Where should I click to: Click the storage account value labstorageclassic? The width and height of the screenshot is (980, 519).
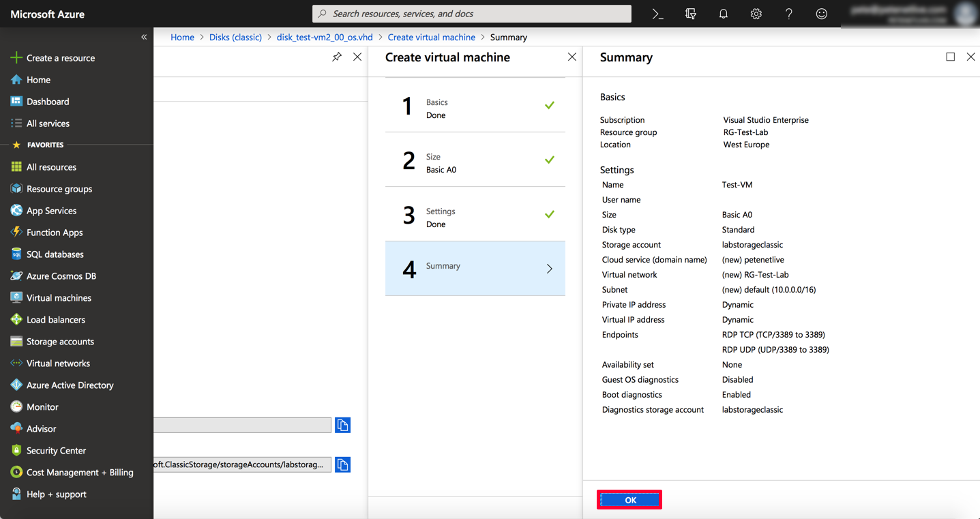pyautogui.click(x=752, y=245)
